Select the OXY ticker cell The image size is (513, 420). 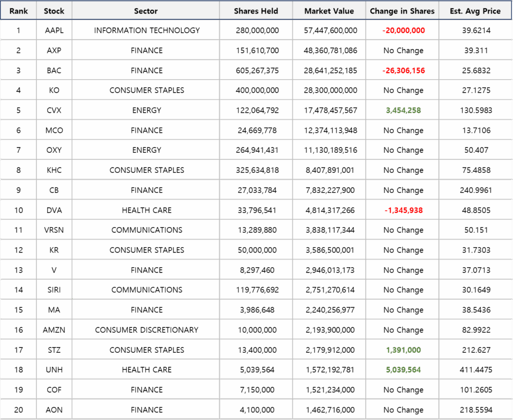pyautogui.click(x=54, y=150)
